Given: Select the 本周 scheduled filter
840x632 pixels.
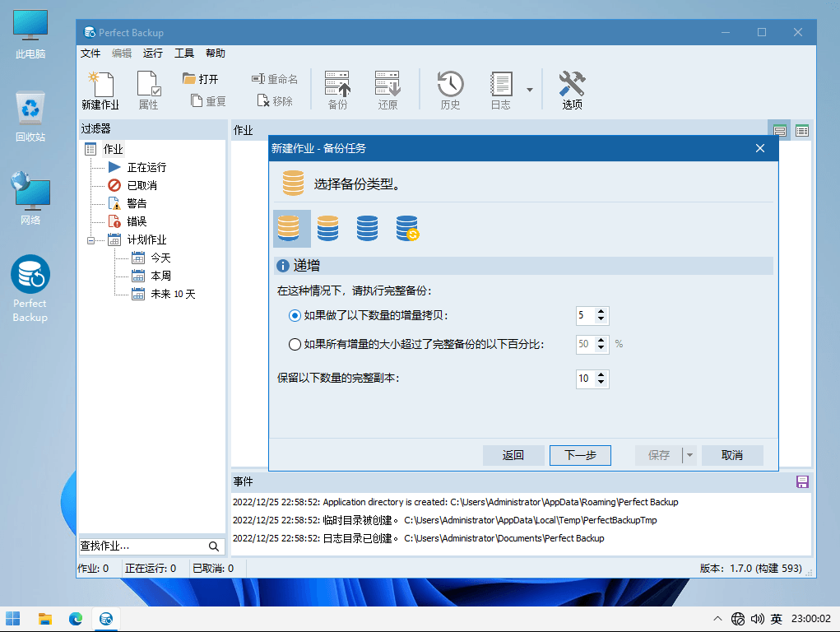Looking at the screenshot, I should [160, 276].
